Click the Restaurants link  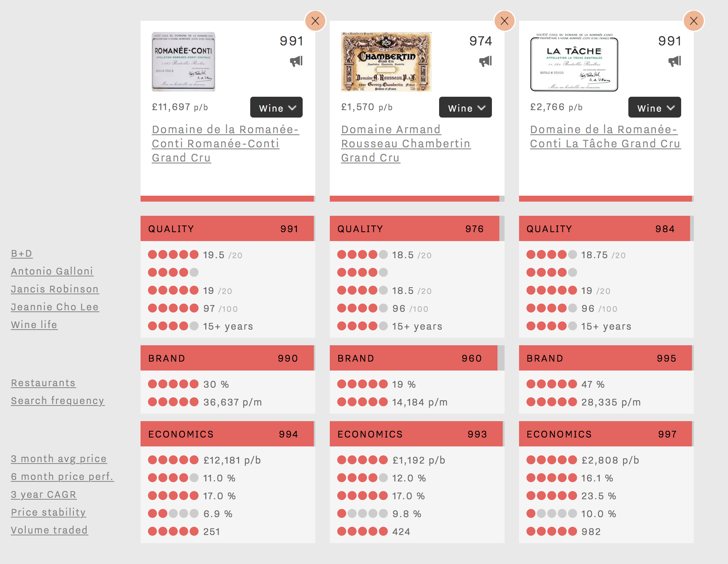[43, 383]
